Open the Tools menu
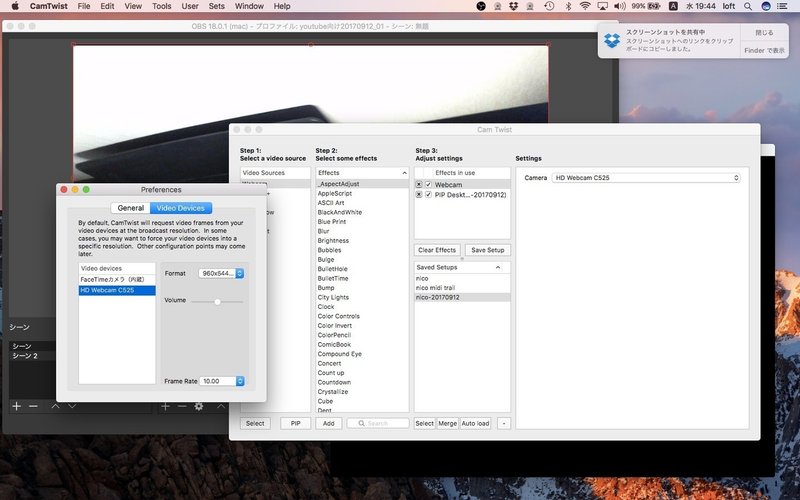The image size is (800, 500). 161,6
